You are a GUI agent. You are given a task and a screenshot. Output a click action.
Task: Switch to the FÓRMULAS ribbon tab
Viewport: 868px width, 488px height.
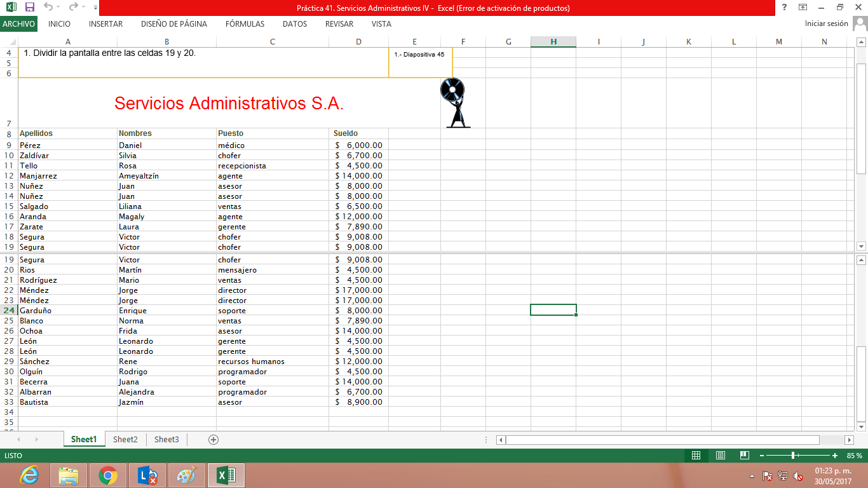coord(245,24)
